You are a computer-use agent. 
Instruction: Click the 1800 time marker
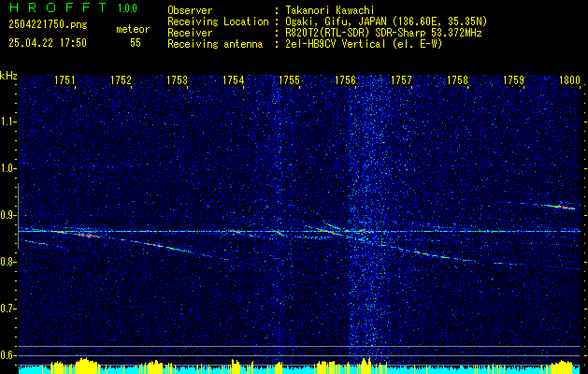[x=570, y=79]
